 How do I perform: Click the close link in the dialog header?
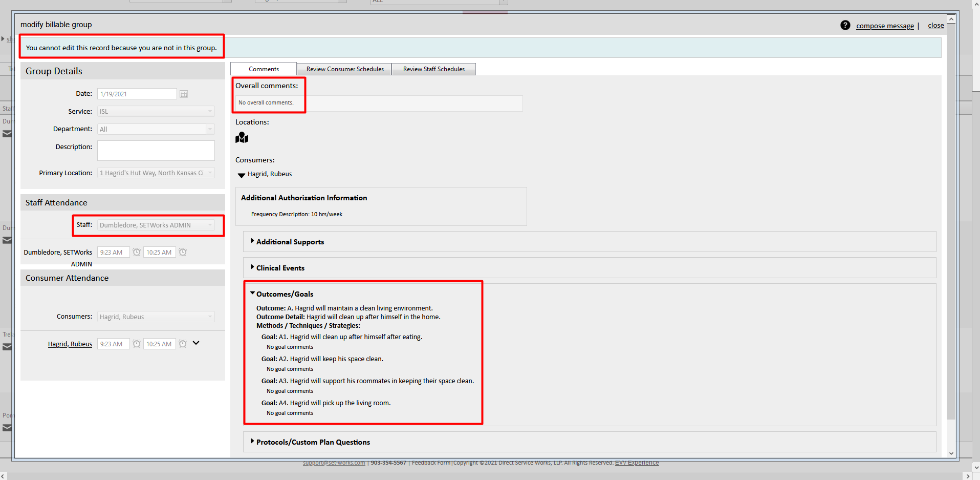936,26
